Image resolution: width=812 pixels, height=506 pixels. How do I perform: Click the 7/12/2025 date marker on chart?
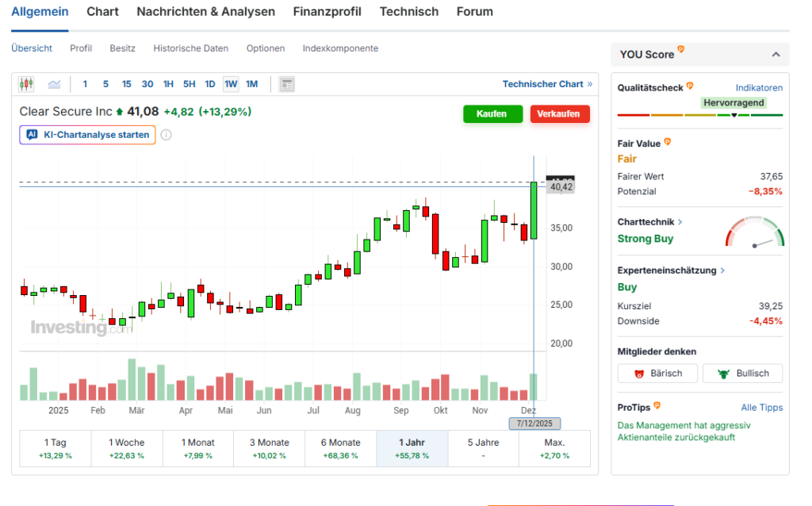tap(534, 424)
